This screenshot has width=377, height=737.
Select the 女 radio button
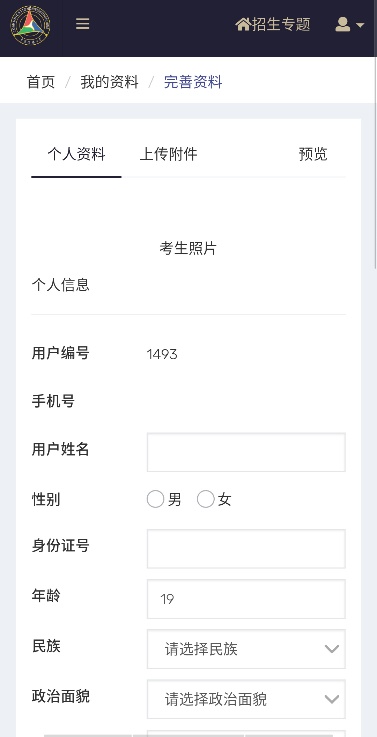tap(205, 499)
